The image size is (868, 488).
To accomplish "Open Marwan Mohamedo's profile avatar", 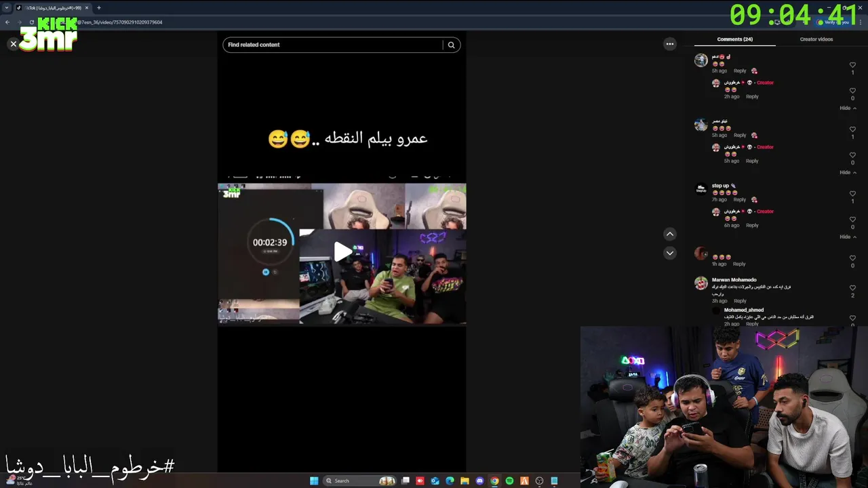I will pyautogui.click(x=701, y=283).
